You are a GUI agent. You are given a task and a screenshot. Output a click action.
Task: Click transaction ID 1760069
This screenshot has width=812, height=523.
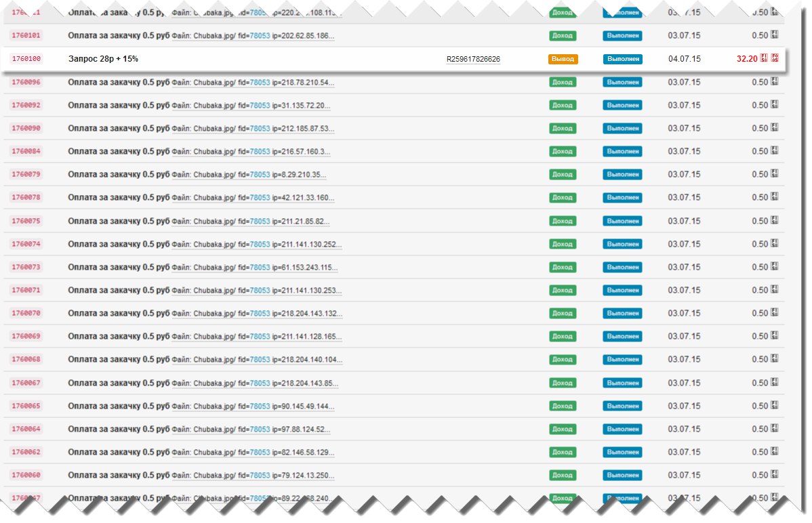click(x=26, y=337)
